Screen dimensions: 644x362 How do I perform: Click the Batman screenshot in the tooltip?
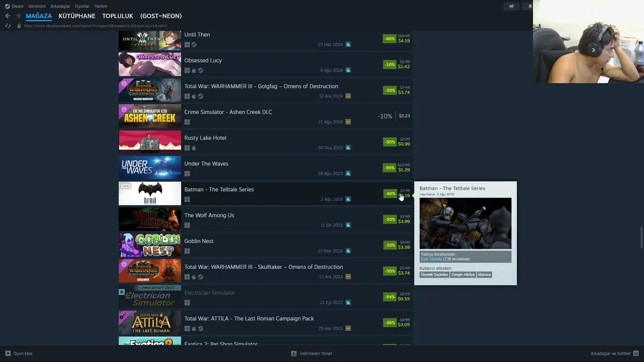click(465, 223)
